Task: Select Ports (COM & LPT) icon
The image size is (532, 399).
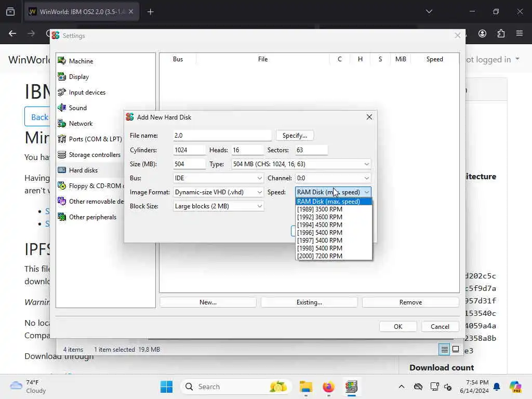Action: [x=62, y=139]
